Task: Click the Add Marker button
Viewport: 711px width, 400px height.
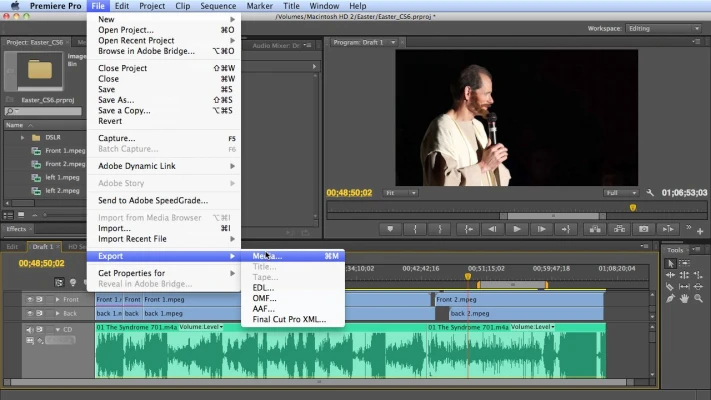Action: (x=390, y=229)
